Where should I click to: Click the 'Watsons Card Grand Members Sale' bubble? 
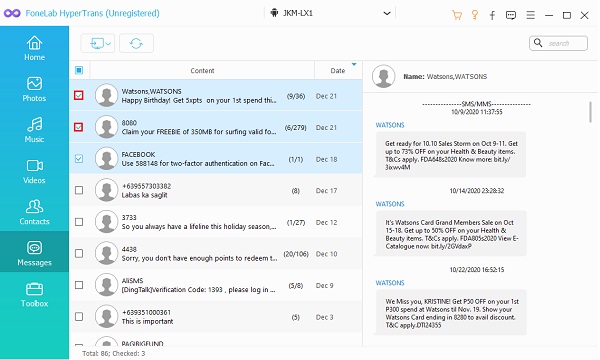click(451, 234)
